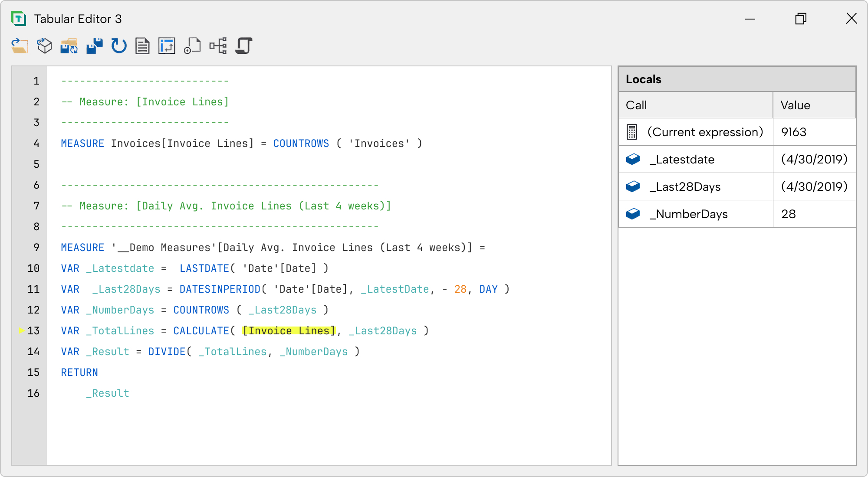Open a new DAX query document icon
The height and width of the screenshot is (477, 868).
142,46
